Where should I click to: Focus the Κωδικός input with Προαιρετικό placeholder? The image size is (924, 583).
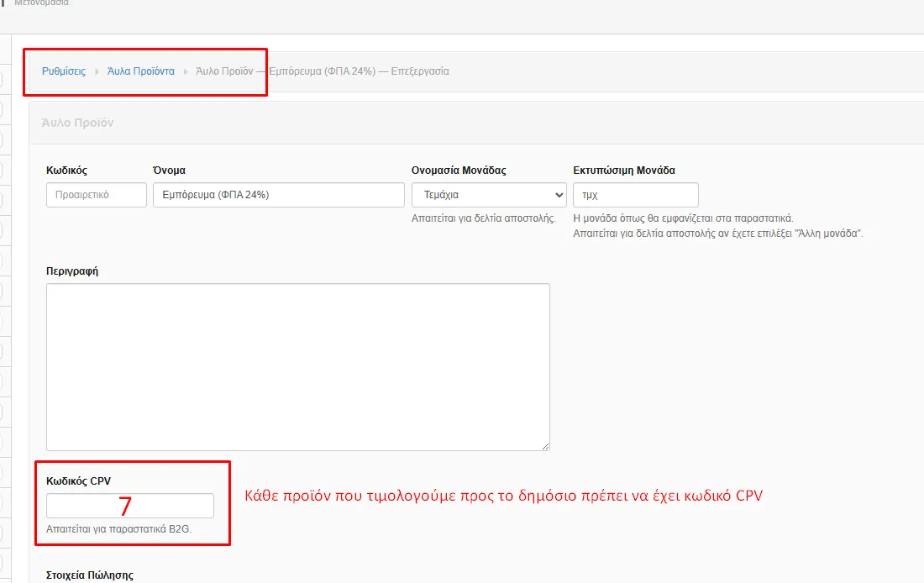click(96, 195)
